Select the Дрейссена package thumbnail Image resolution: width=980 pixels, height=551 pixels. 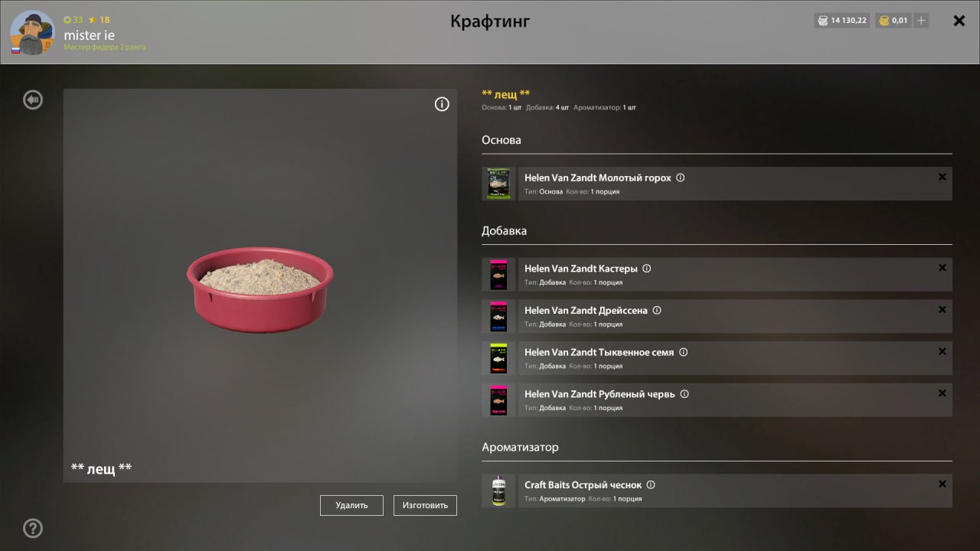click(x=498, y=316)
